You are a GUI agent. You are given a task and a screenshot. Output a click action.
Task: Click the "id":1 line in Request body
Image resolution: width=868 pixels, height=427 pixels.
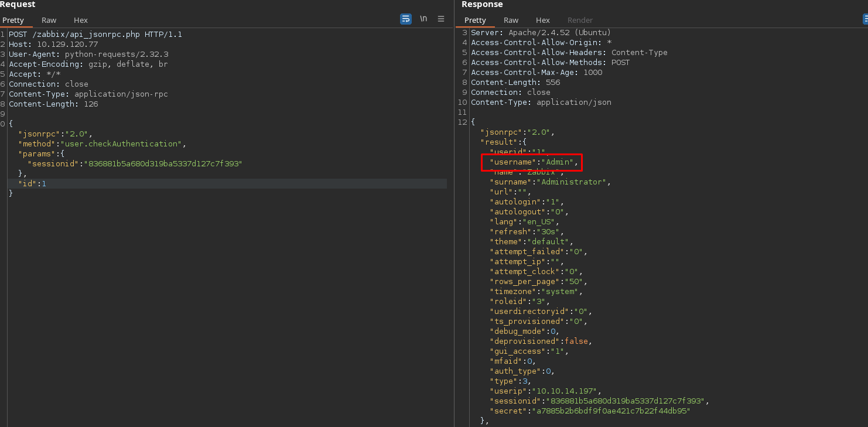(32, 184)
